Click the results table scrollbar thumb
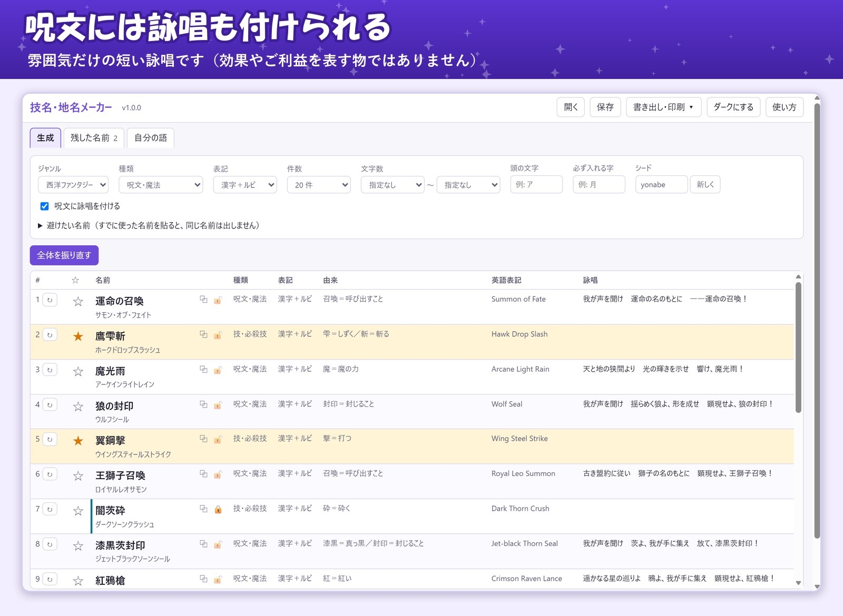Viewport: 843px width, 616px height. pyautogui.click(x=798, y=347)
